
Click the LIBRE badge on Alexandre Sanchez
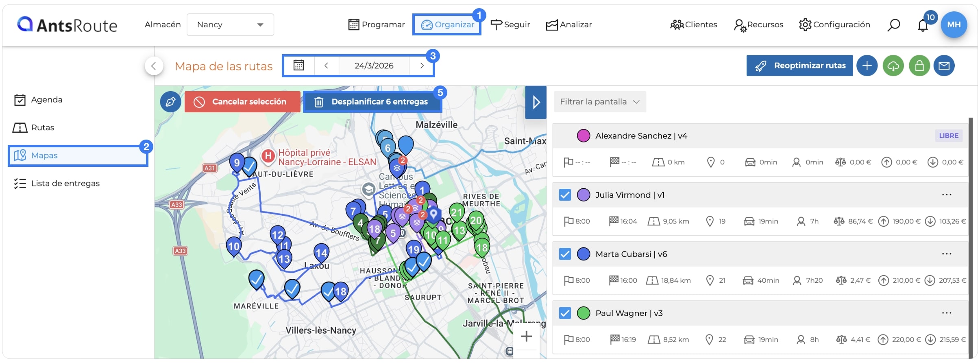click(949, 136)
